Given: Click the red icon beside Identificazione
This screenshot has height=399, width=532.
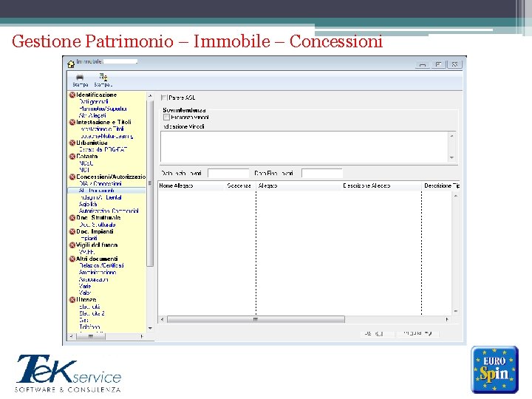Looking at the screenshot, I should [72, 95].
